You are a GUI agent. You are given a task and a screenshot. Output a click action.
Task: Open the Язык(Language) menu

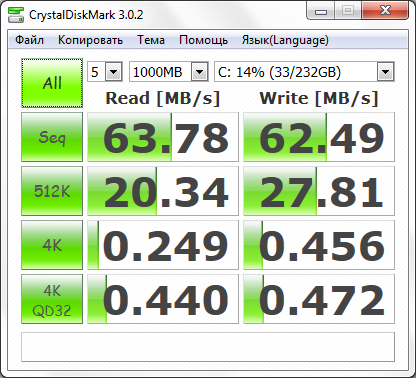pyautogui.click(x=285, y=40)
